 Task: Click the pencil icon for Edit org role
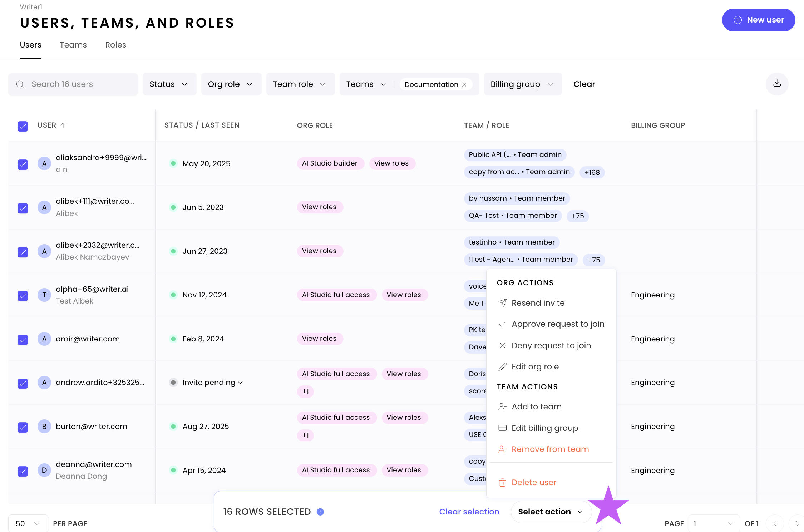tap(502, 366)
